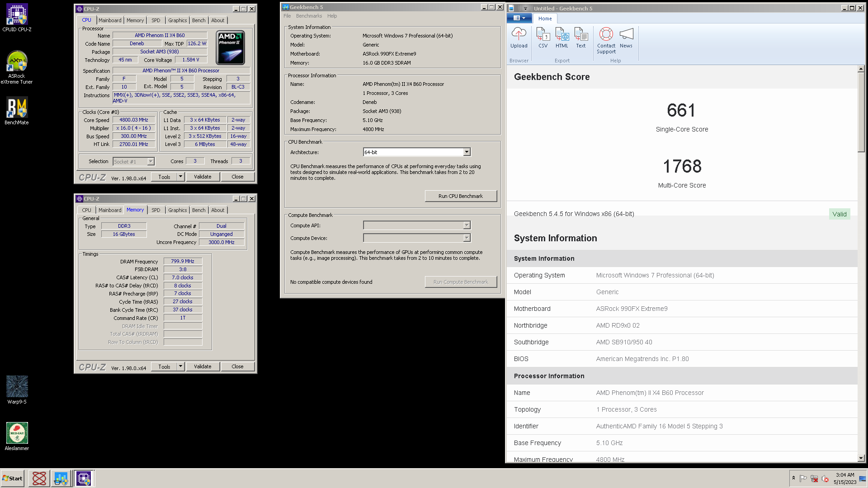
Task: Open CPU tab in lower CPU-Z window
Action: 86,210
